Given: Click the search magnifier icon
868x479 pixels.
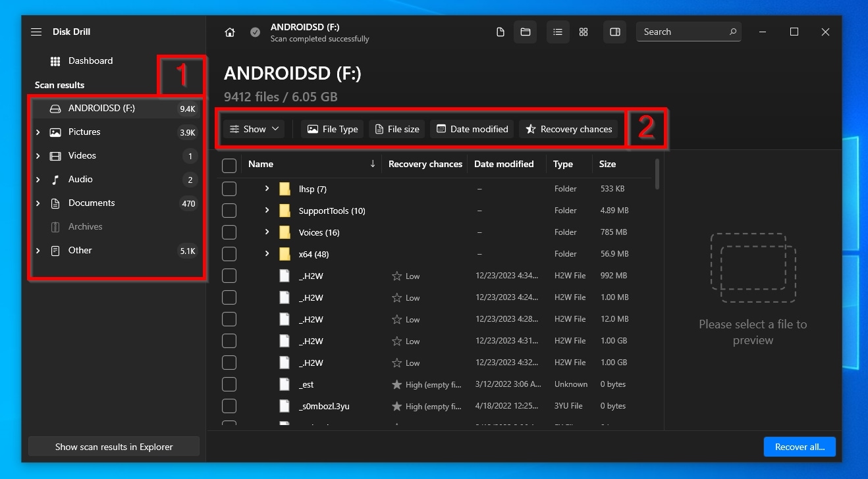Looking at the screenshot, I should click(x=733, y=32).
